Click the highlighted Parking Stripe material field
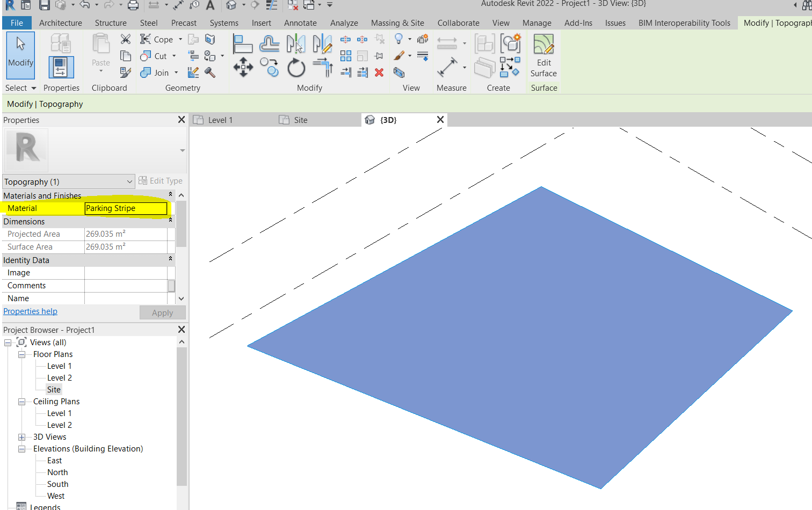Screen dimensions: 812x510 click(x=126, y=208)
